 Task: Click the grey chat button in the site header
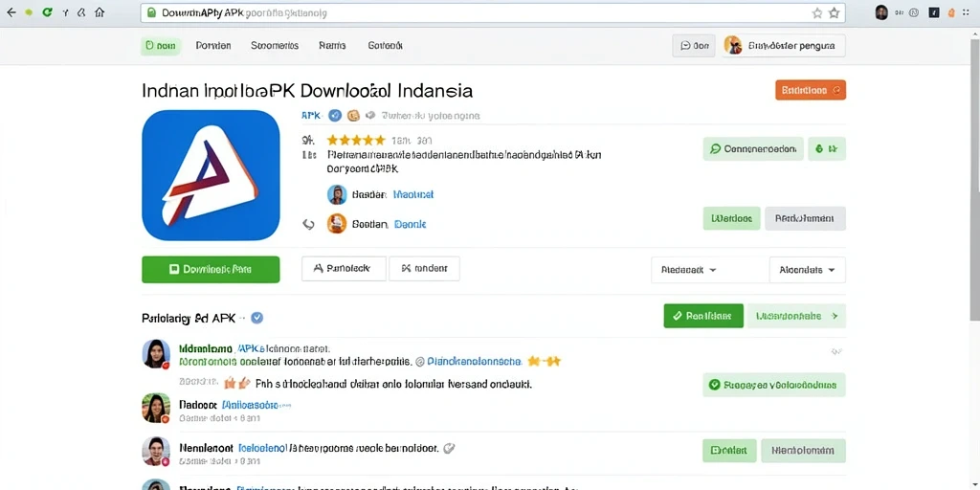[694, 46]
